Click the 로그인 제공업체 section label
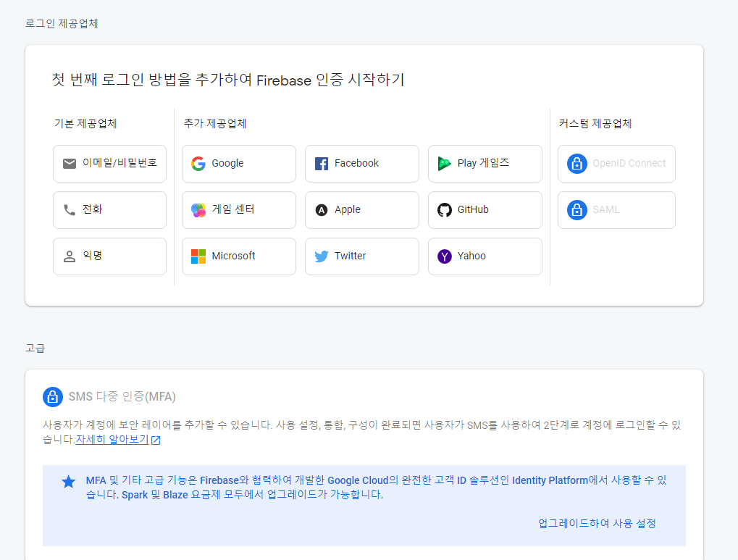The height and width of the screenshot is (560, 738). [62, 24]
